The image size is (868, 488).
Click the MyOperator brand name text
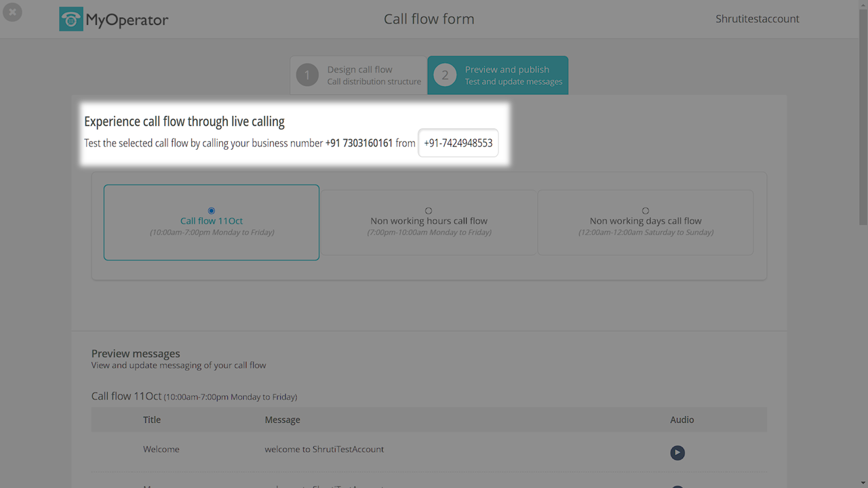[x=127, y=20]
